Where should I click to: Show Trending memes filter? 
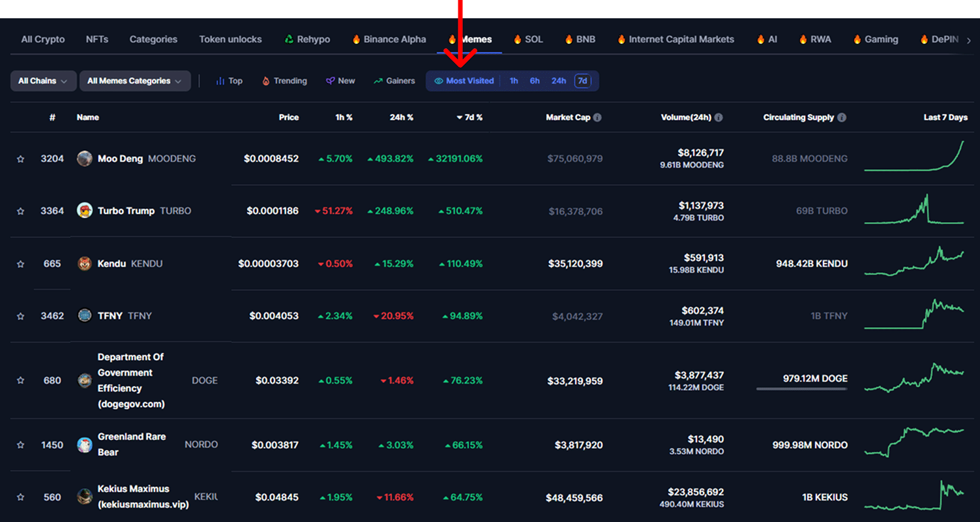point(284,81)
